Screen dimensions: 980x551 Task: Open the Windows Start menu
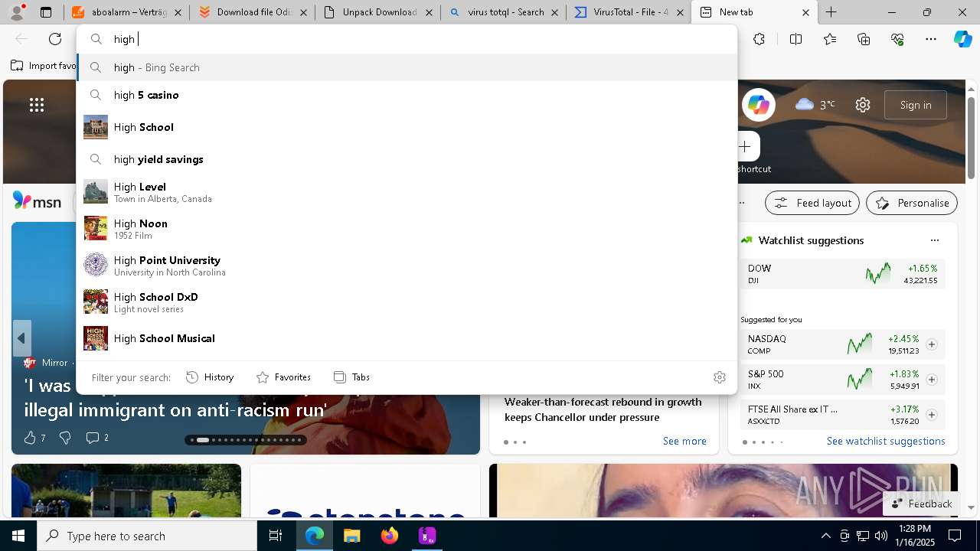coord(18,536)
